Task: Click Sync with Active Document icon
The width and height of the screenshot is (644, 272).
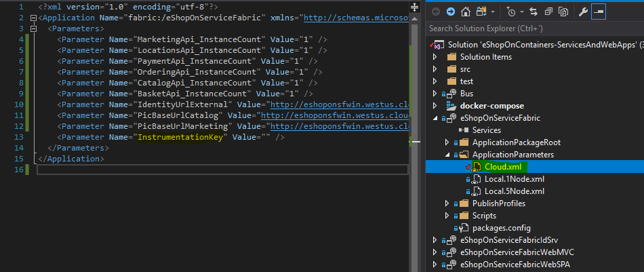Action: pos(534,12)
